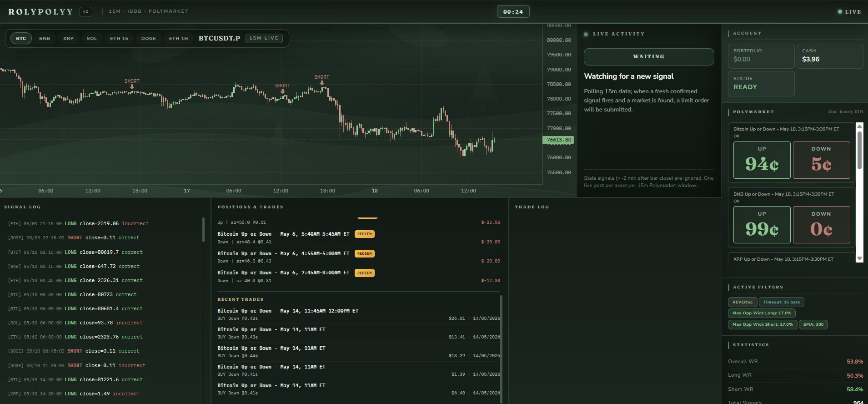868x404 pixels.
Task: Click the LIVE status indicator dot
Action: [840, 12]
